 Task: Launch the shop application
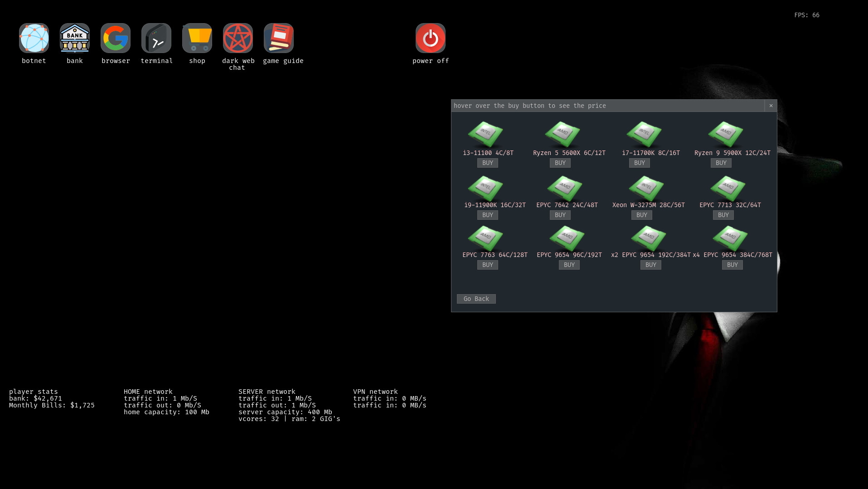point(197,38)
